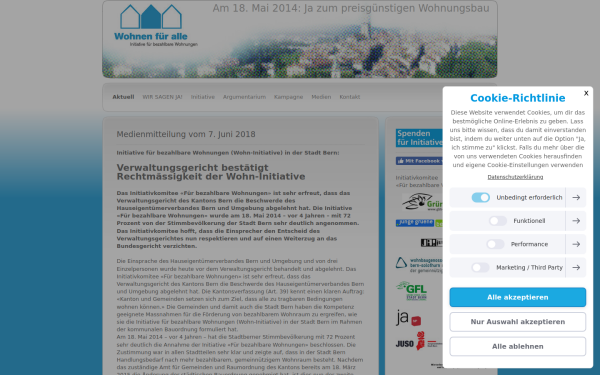Enable the Funktionell cookies switch
The height and width of the screenshot is (375, 600).
tap(498, 221)
